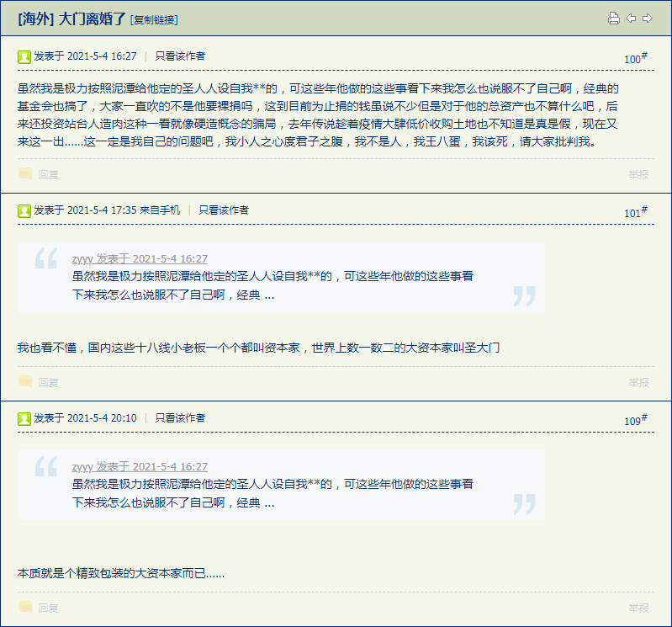The image size is (672, 627).
Task: Show only this author on post 109
Action: [x=180, y=417]
